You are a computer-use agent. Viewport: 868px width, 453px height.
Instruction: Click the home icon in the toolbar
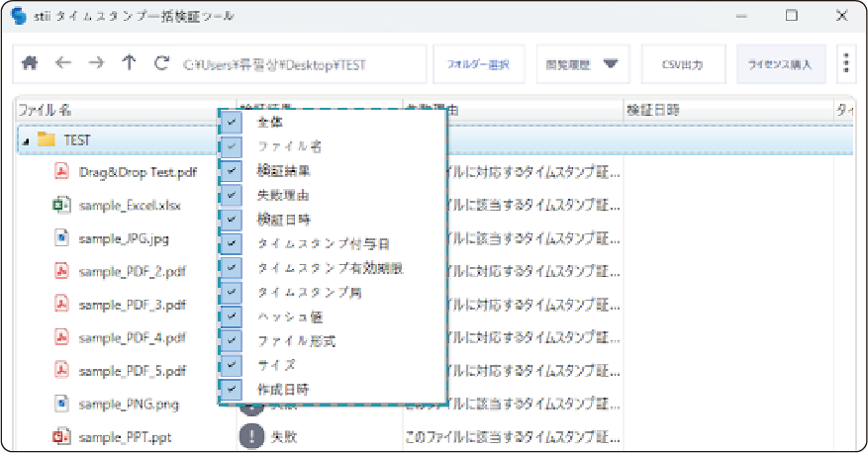(31, 64)
